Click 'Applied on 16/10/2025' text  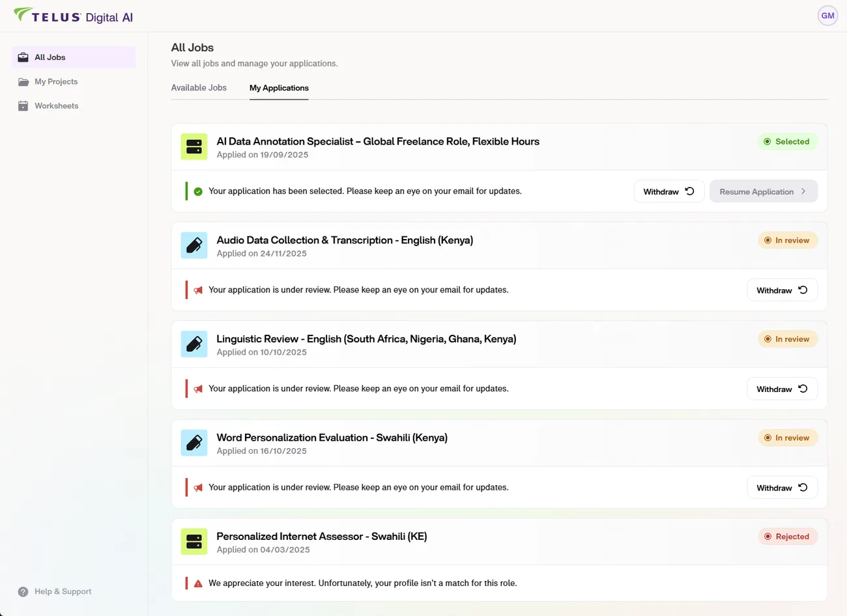[x=261, y=451]
